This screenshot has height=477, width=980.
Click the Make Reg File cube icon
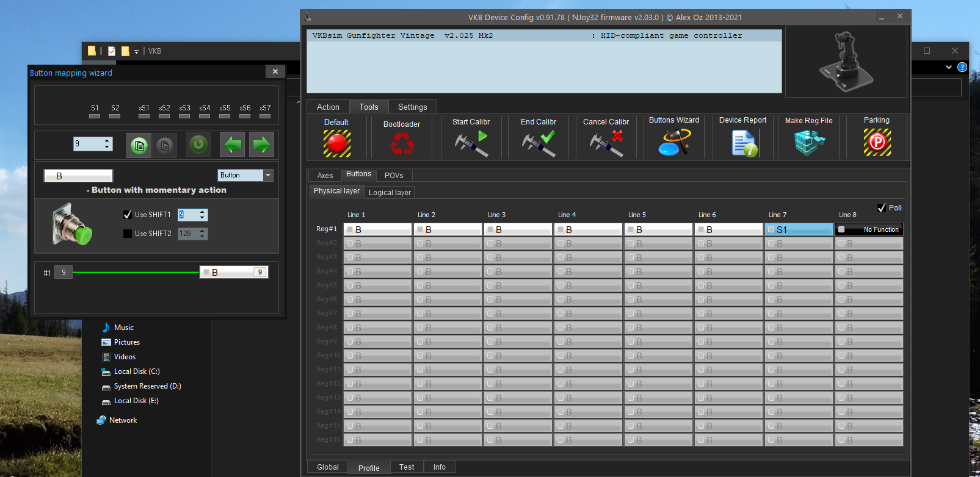pyautogui.click(x=809, y=143)
